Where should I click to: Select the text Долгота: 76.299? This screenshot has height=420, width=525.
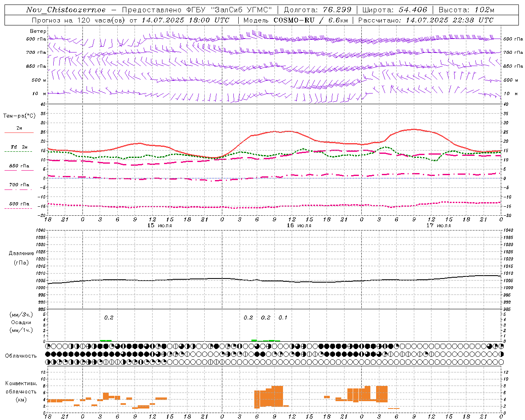[318, 10]
